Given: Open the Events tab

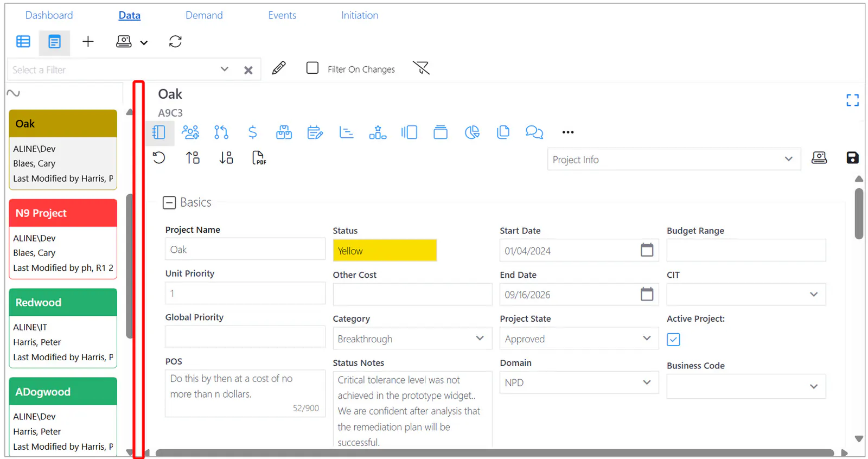Looking at the screenshot, I should pos(282,15).
